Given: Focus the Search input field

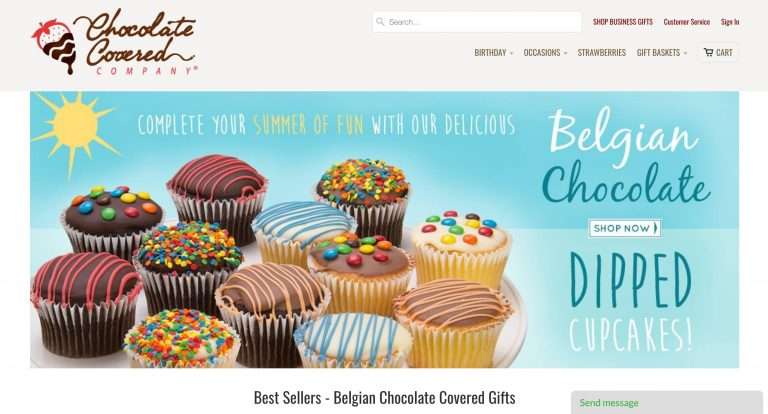Looking at the screenshot, I should click(477, 22).
